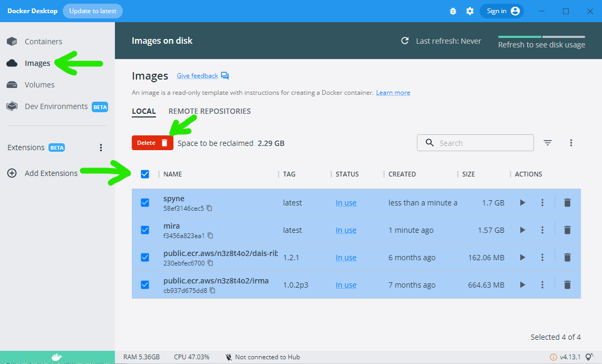Viewport: 602px width, 364px height.
Task: Open Docker Desktop settings gear
Action: pos(470,11)
